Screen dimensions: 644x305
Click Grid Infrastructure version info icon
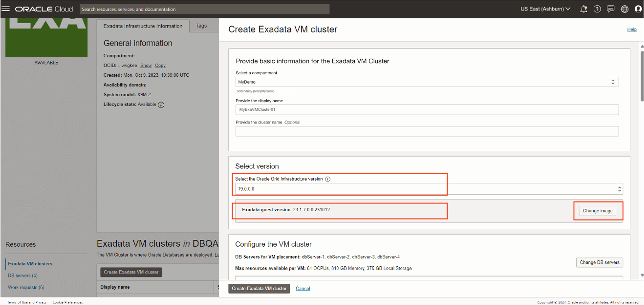328,179
